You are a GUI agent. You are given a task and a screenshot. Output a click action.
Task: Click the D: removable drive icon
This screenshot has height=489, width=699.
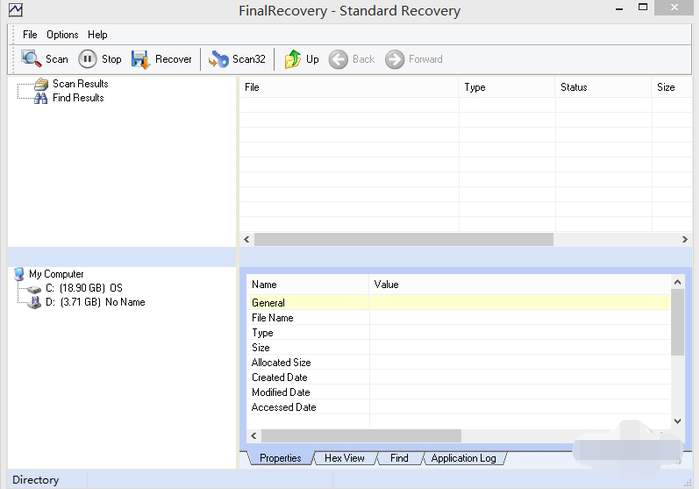34,303
